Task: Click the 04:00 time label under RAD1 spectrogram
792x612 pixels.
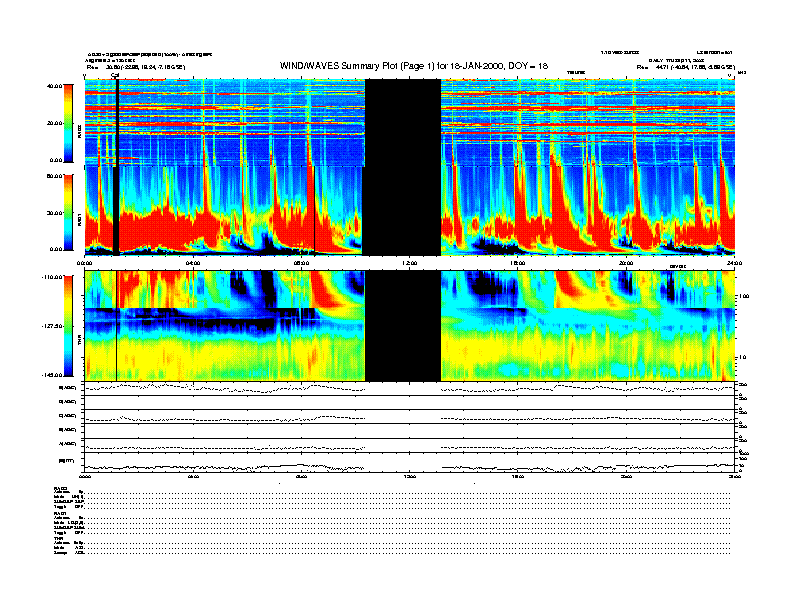Action: pyautogui.click(x=193, y=263)
